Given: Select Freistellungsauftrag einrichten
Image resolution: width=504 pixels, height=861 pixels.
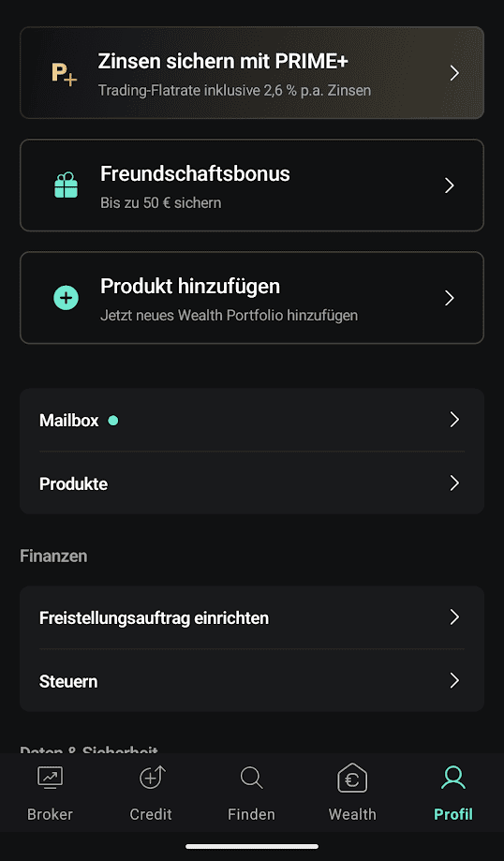Looking at the screenshot, I should (252, 617).
